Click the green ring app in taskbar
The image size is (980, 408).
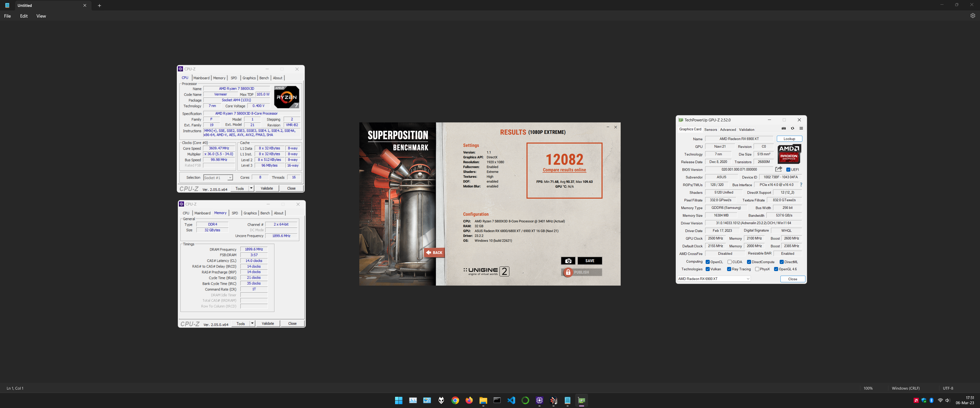pyautogui.click(x=525, y=400)
